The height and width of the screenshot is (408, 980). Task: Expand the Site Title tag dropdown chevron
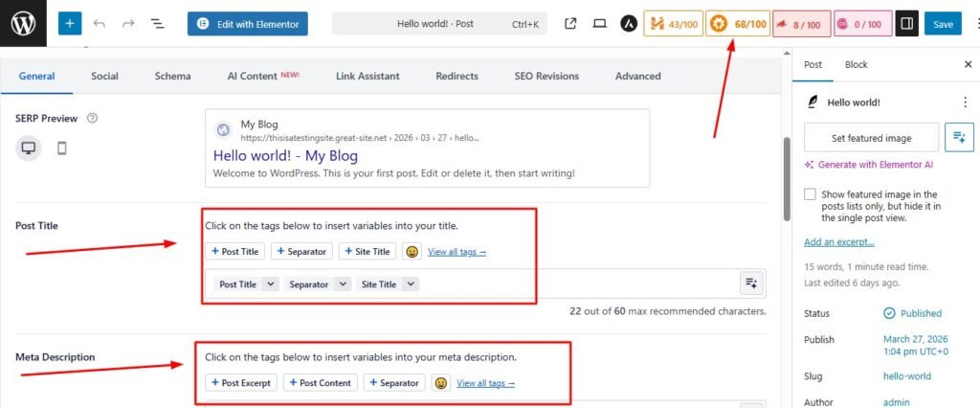tap(411, 284)
